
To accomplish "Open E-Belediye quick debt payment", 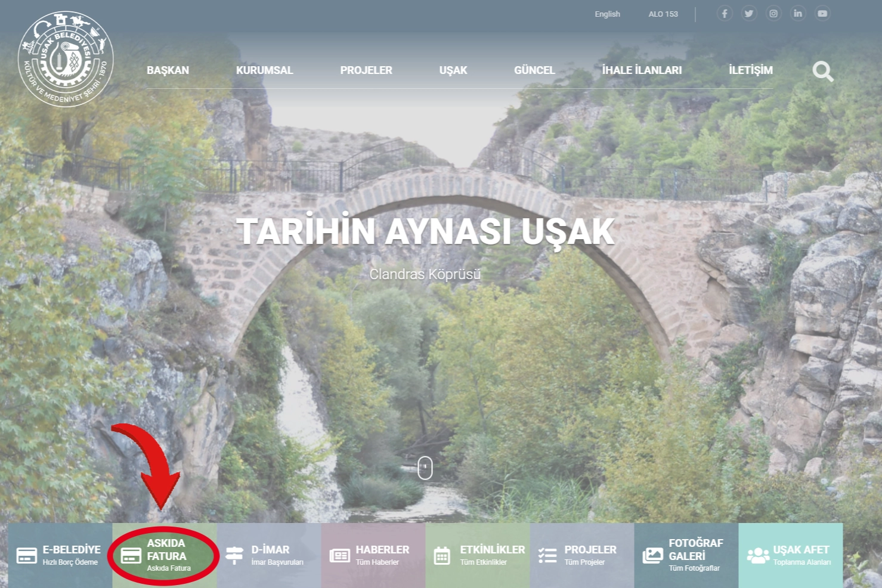I will pos(60,555).
